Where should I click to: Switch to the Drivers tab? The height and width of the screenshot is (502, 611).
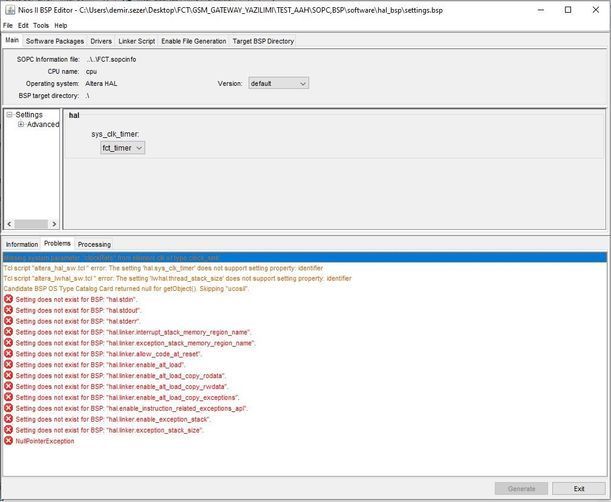pyautogui.click(x=101, y=41)
